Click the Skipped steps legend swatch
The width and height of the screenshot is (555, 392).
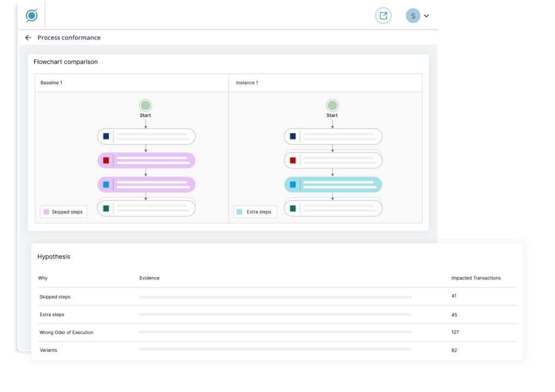pos(46,212)
